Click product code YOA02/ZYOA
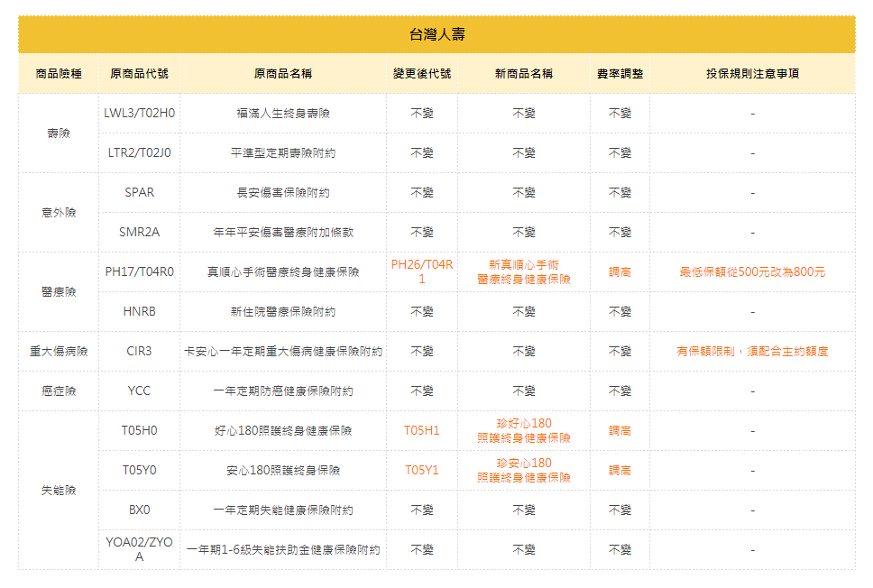Screen dimensions: 873x588 (139, 549)
